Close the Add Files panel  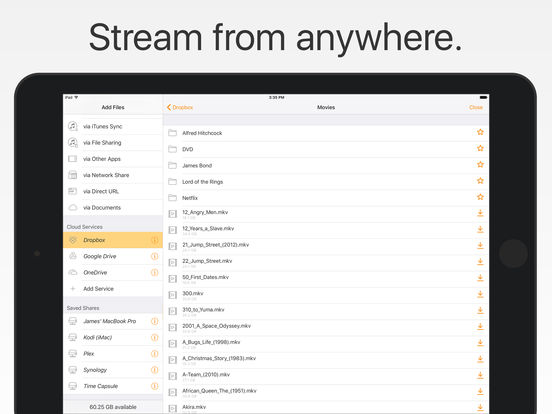click(x=476, y=107)
